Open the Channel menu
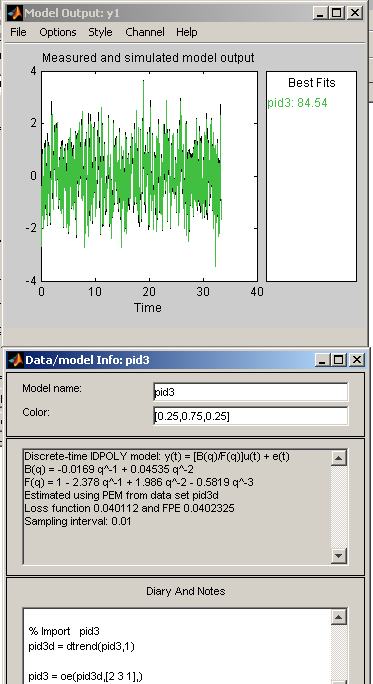This screenshot has width=373, height=684. point(145,32)
